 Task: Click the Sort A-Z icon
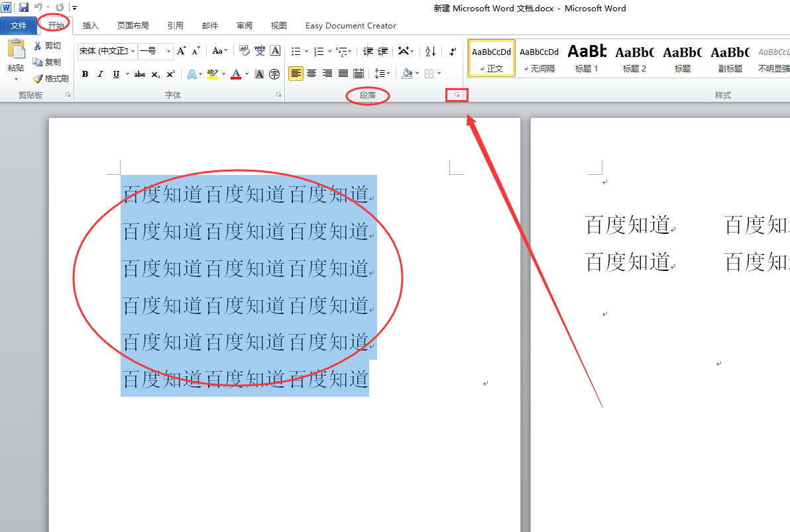[x=431, y=51]
